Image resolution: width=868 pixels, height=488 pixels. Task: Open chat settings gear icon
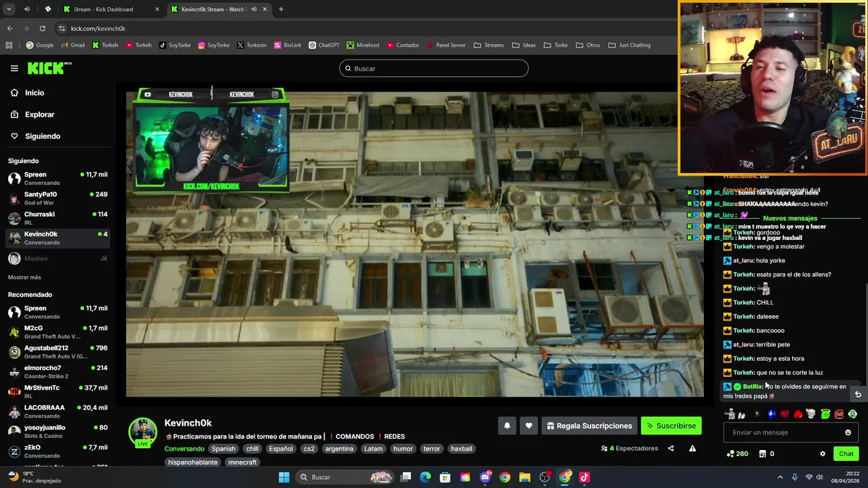823,454
